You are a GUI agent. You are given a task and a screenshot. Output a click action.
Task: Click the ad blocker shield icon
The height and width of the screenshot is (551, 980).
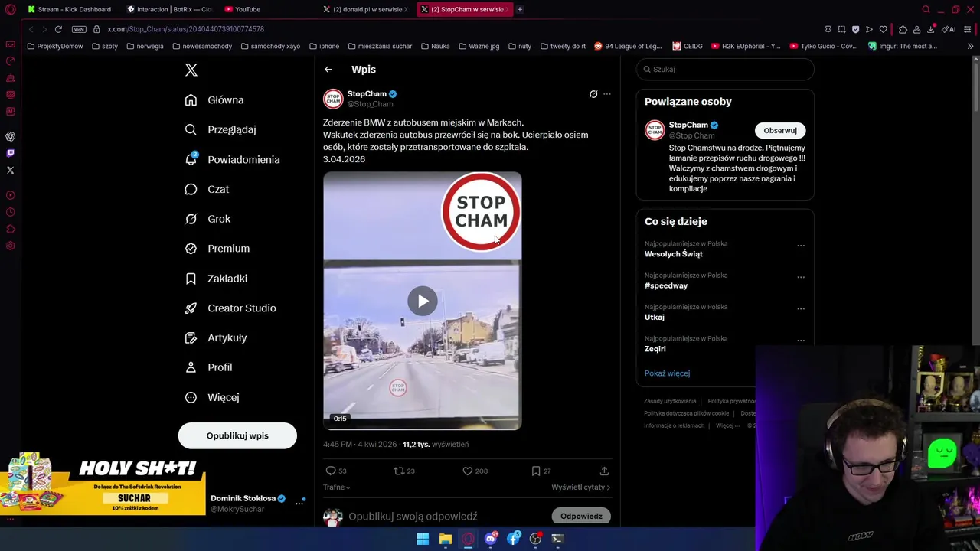tap(855, 29)
